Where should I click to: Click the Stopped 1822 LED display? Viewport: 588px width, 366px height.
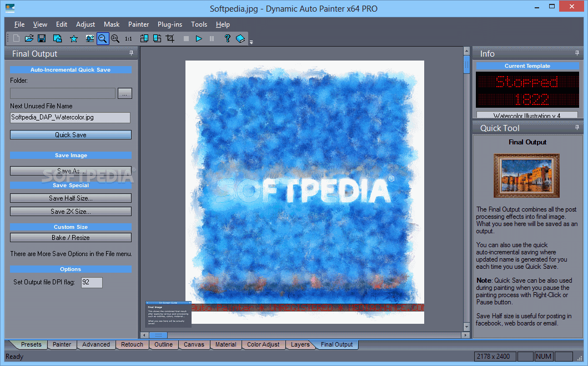click(x=527, y=90)
